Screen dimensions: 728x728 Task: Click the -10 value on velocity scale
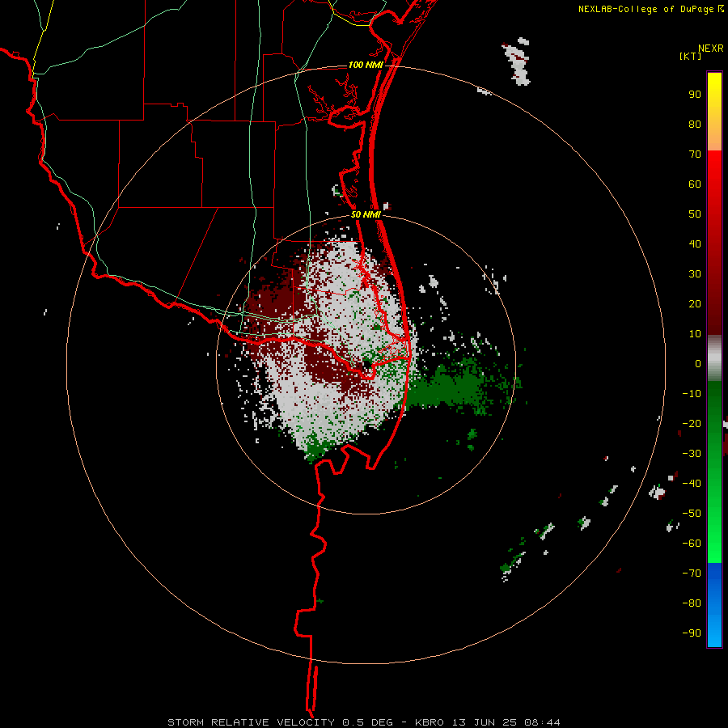pyautogui.click(x=692, y=394)
